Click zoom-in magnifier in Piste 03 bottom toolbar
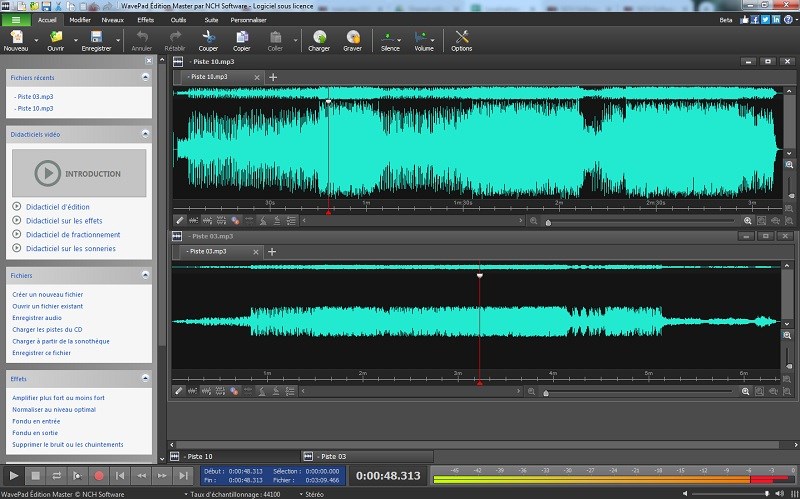The width and height of the screenshot is (800, 499). pos(745,391)
